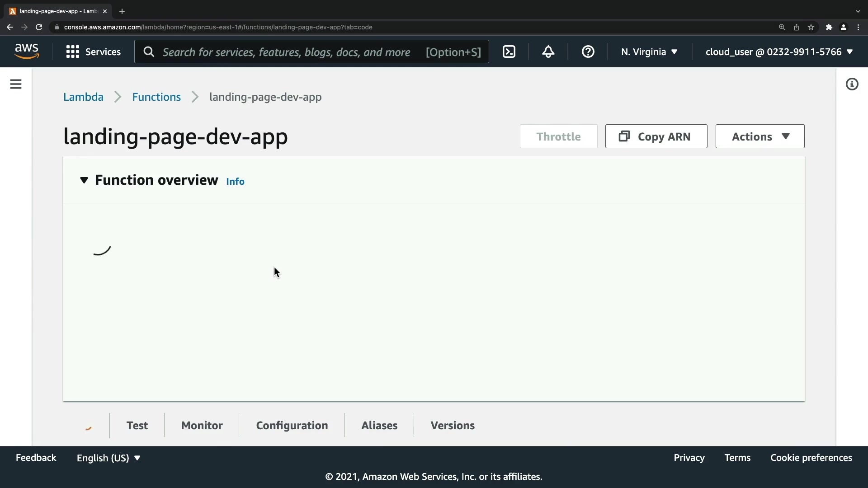Image resolution: width=868 pixels, height=488 pixels.
Task: Click in the AWS services search field
Action: coord(289,52)
